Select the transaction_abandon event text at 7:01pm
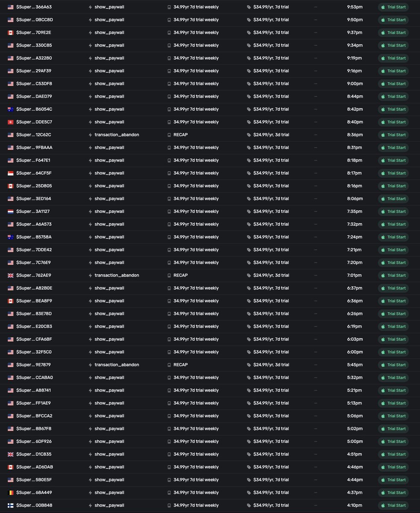The width and height of the screenshot is (420, 513). 117,275
